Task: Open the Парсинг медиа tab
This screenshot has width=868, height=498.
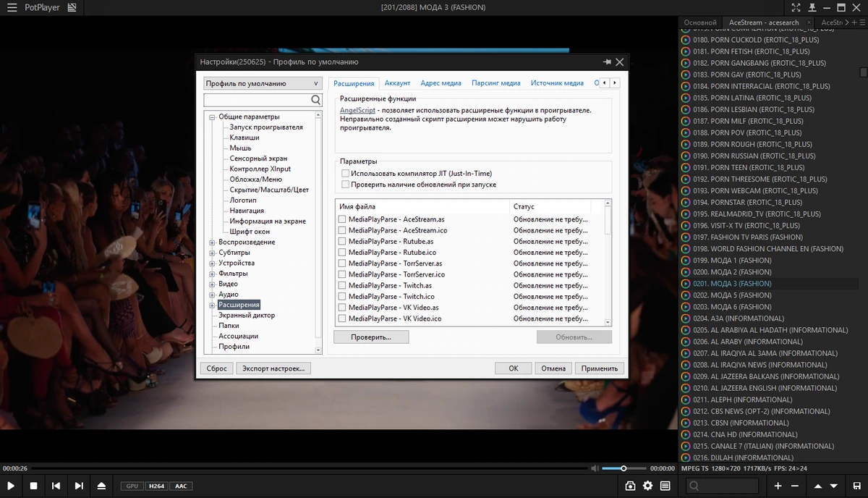Action: click(x=496, y=83)
